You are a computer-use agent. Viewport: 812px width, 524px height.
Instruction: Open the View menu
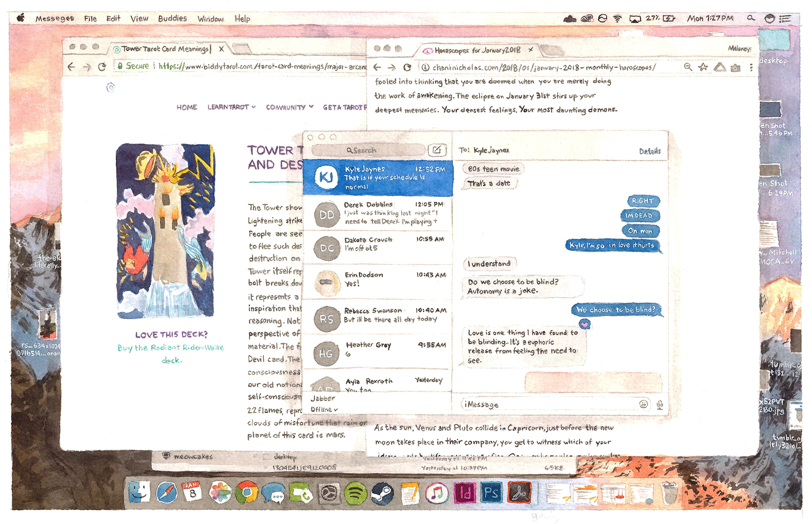coord(139,19)
